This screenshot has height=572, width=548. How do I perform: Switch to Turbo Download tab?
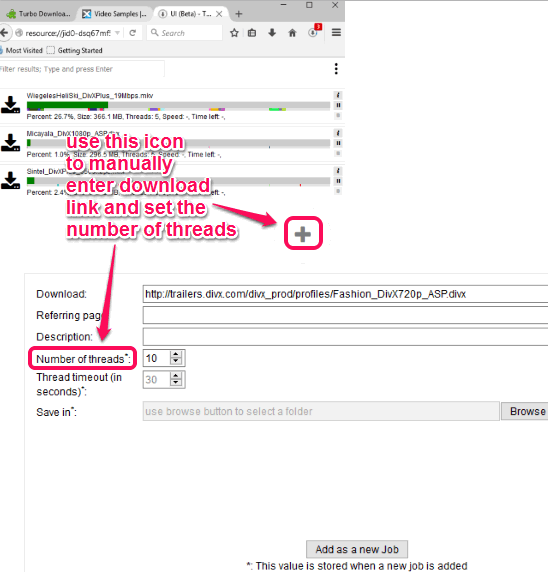click(38, 14)
